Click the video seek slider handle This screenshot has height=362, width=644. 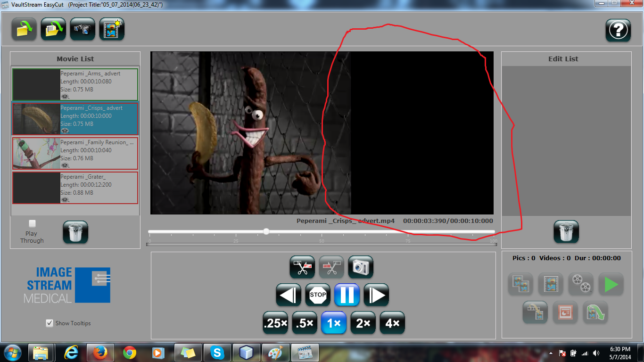tap(266, 231)
